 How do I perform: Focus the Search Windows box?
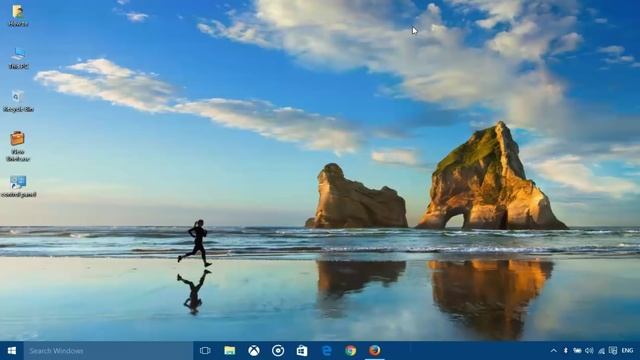point(108,351)
